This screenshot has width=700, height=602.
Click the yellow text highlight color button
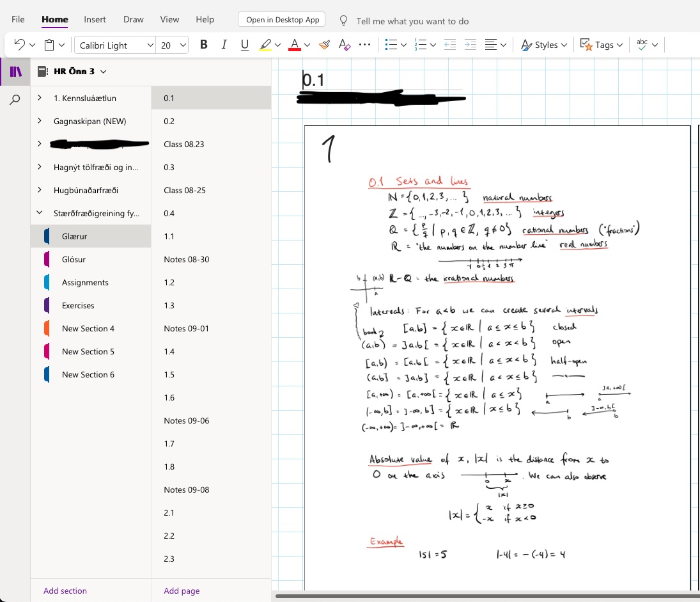[265, 45]
